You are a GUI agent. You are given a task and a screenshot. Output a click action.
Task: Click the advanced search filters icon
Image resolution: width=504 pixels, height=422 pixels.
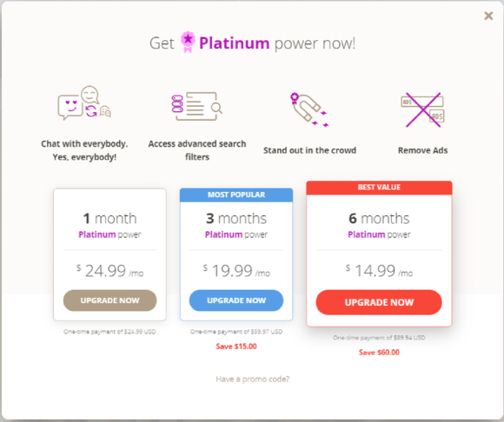(x=196, y=106)
